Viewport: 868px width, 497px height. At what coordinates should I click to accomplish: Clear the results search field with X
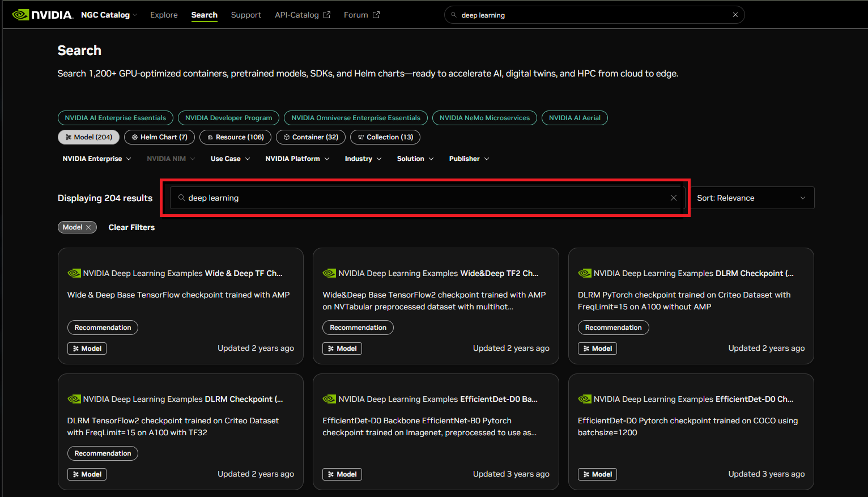click(674, 198)
